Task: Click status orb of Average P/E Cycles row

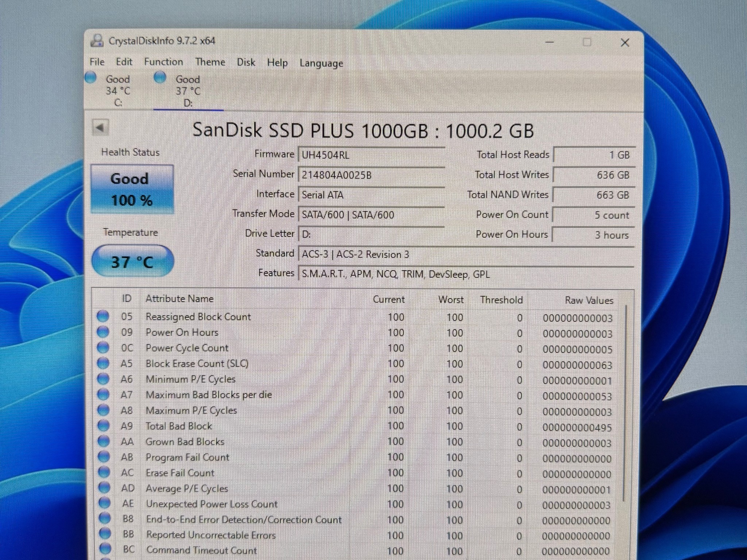Action: 105,487
